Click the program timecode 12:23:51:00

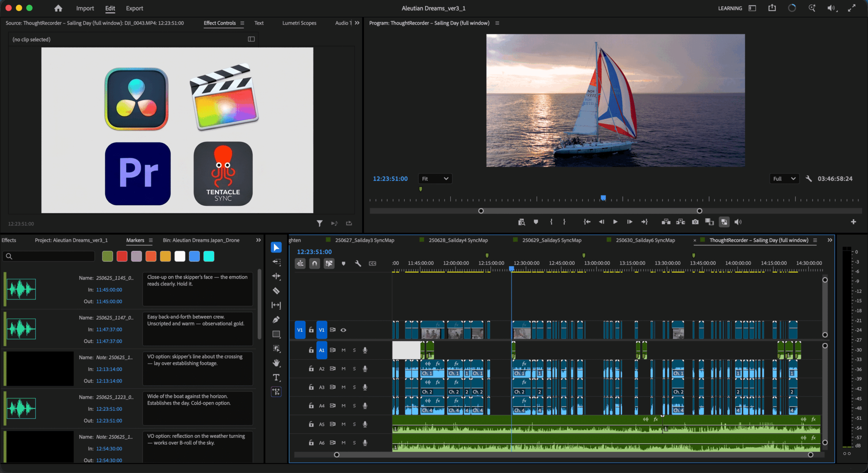click(390, 179)
